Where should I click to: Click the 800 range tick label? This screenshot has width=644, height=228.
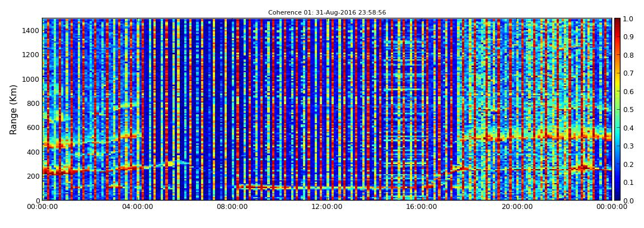(x=33, y=103)
